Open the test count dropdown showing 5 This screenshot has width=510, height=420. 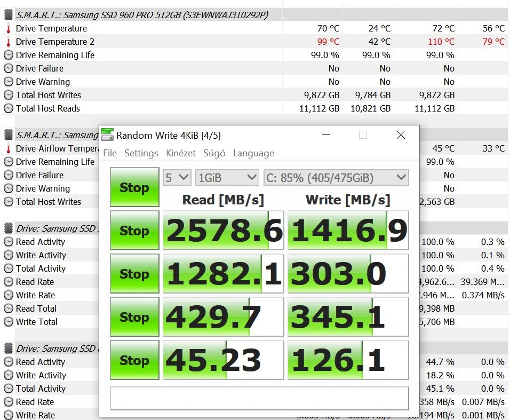177,178
